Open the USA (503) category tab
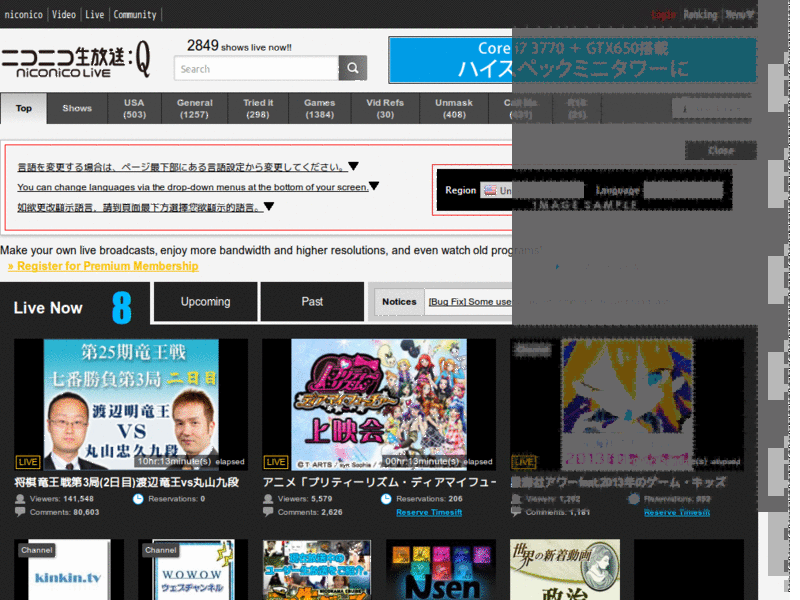Screen dimensions: 800x600 pos(134,108)
